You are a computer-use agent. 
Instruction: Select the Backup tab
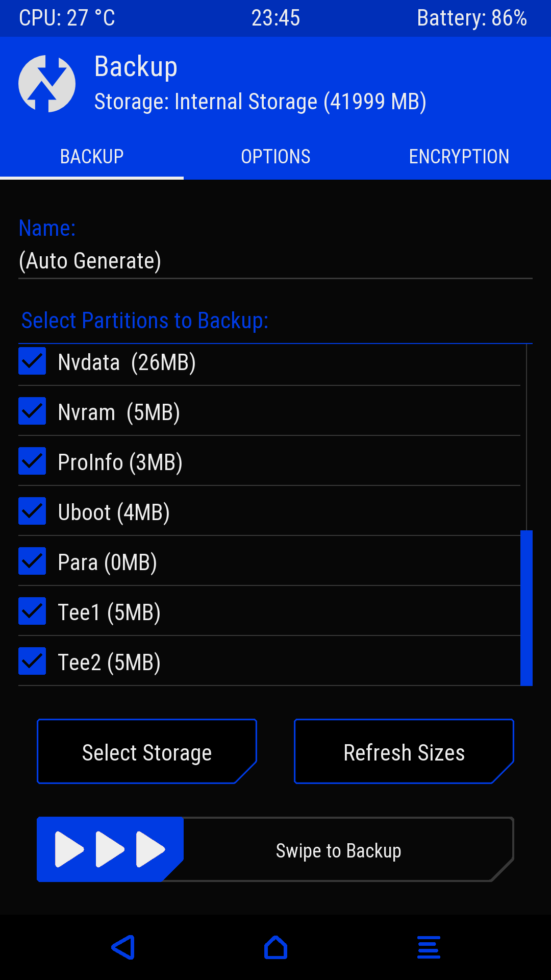click(x=92, y=157)
